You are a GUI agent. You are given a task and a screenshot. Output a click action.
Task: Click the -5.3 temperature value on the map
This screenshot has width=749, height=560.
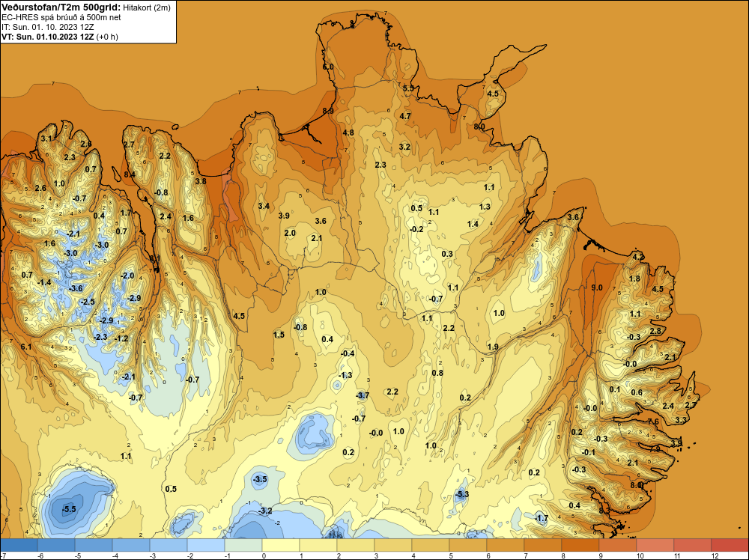pyautogui.click(x=461, y=494)
